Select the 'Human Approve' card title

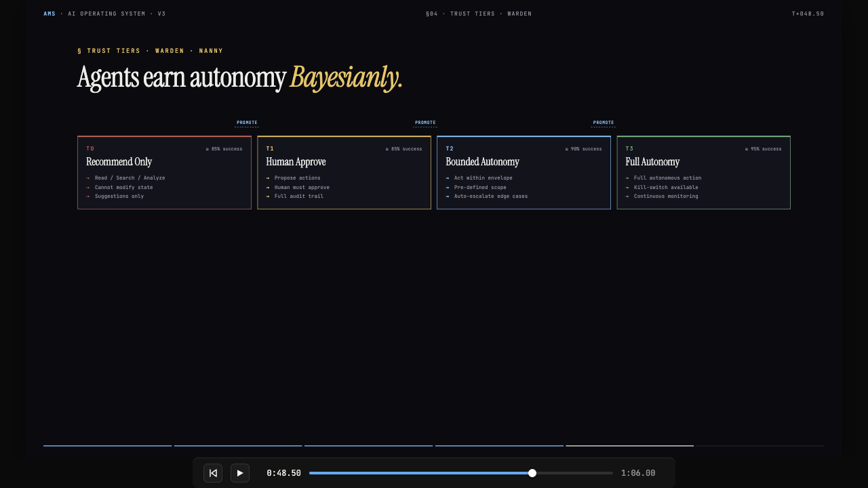point(296,162)
